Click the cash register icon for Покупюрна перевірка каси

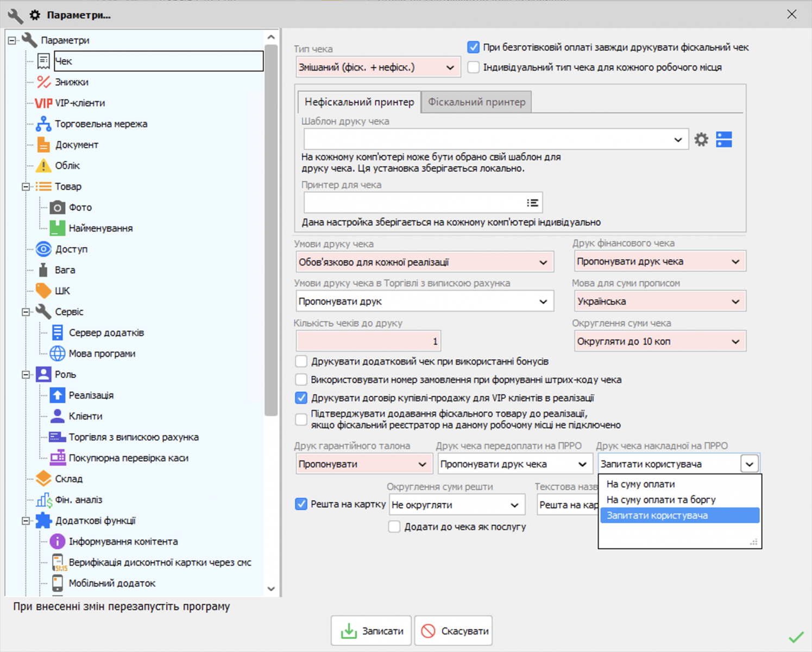point(58,458)
